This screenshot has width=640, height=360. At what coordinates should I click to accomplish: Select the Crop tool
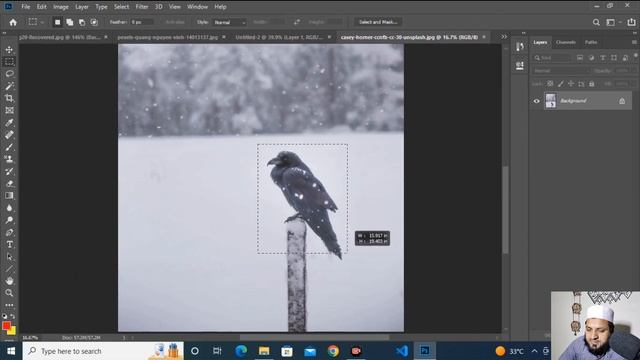pos(9,98)
